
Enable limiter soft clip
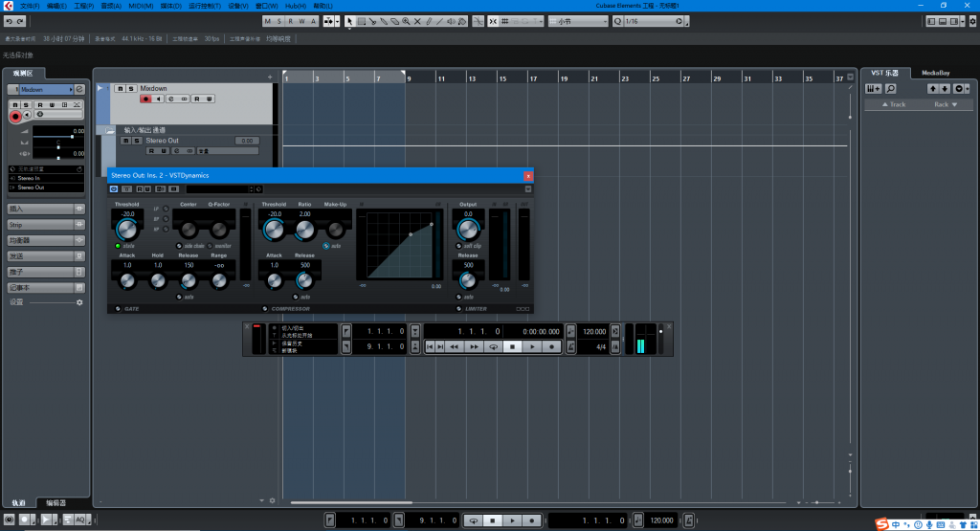pos(458,246)
